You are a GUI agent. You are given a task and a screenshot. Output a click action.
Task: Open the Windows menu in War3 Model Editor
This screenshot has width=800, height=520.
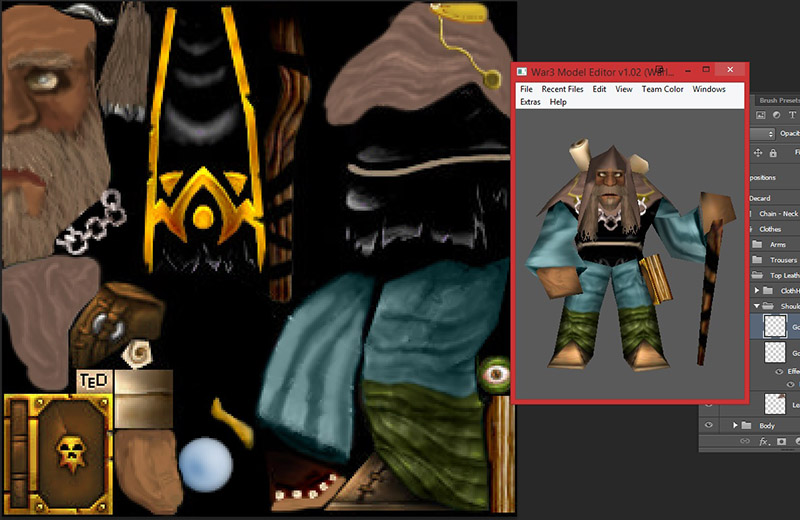tap(709, 89)
